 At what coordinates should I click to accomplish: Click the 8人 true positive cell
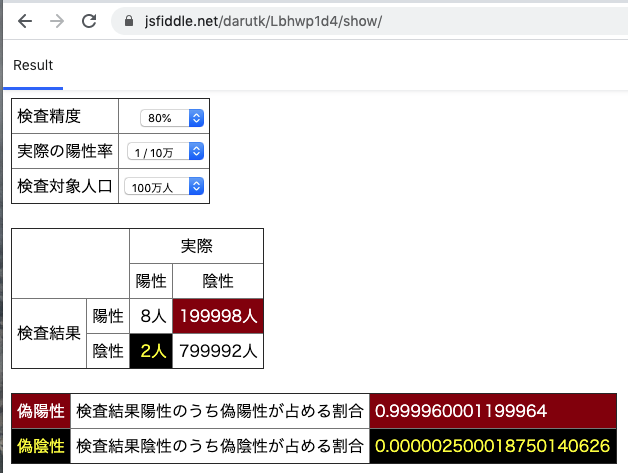[151, 316]
